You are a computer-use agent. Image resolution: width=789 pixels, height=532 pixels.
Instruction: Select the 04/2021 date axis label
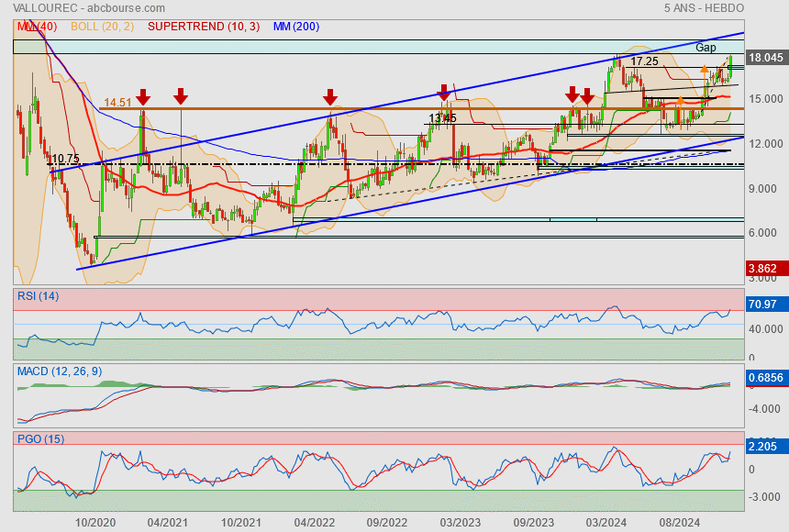click(x=168, y=523)
